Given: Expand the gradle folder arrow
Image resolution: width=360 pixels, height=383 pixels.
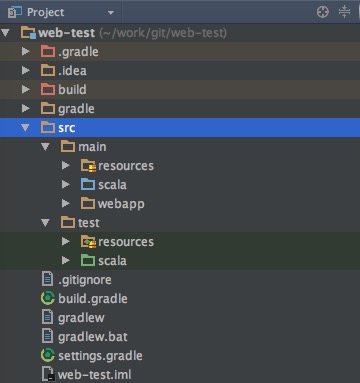Looking at the screenshot, I should click(x=26, y=108).
